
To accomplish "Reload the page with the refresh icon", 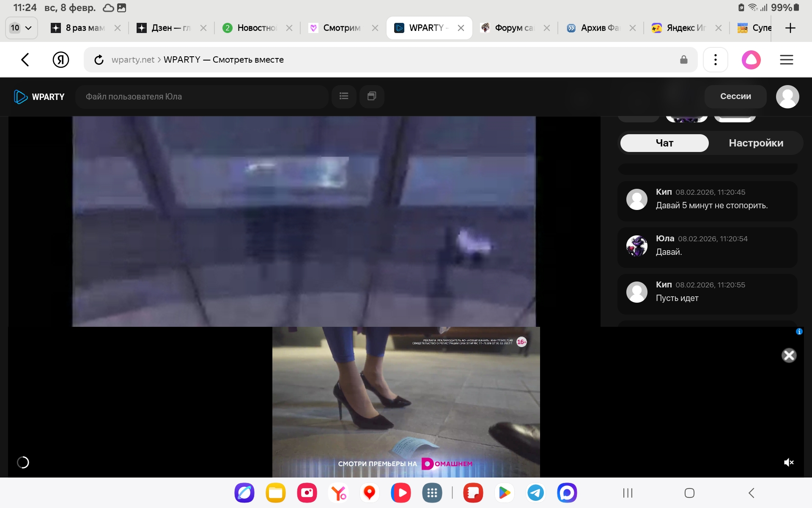I will coord(99,60).
